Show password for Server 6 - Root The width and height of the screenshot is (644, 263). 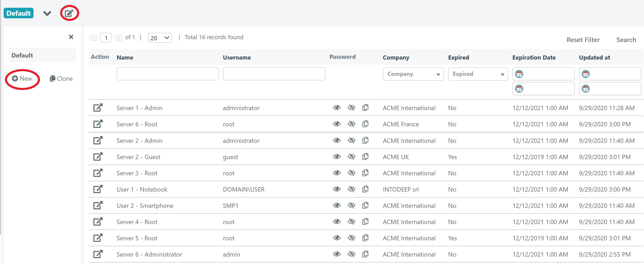click(337, 124)
